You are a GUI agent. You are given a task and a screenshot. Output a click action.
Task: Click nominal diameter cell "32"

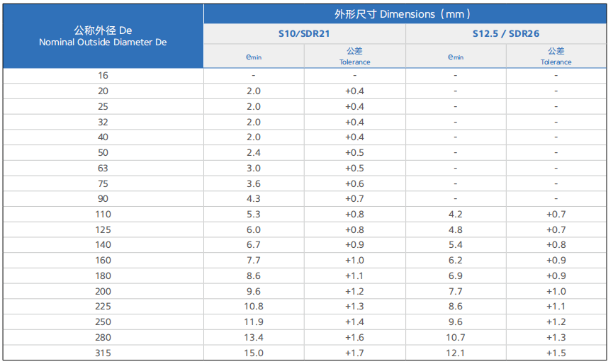(x=103, y=123)
